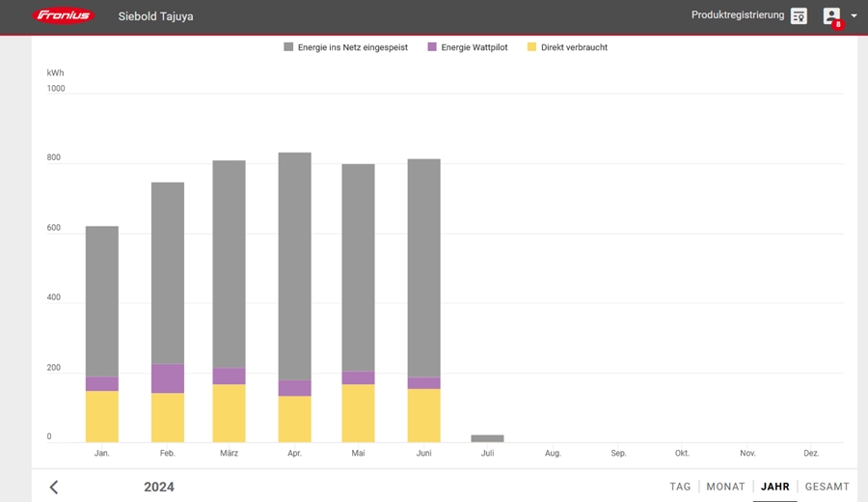The image size is (868, 502).
Task: Open the Produktregistrierung icon
Action: tap(799, 15)
